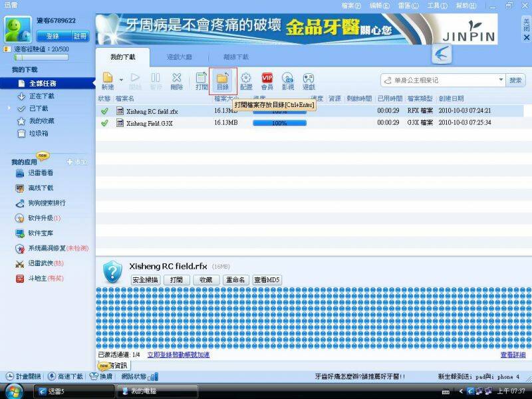This screenshot has height=399, width=532.
Task: Open 配置 settings gear icon
Action: pos(246,81)
